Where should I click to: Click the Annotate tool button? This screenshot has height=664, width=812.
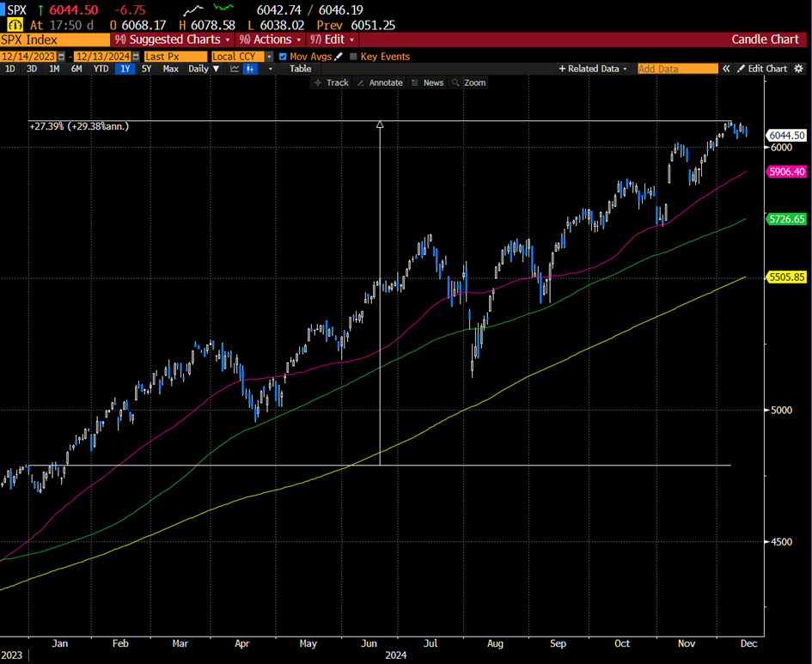tap(380, 82)
